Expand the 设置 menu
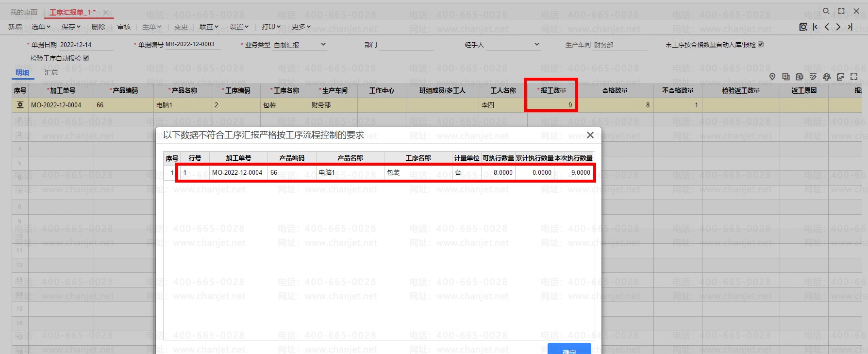The image size is (868, 354). [239, 27]
